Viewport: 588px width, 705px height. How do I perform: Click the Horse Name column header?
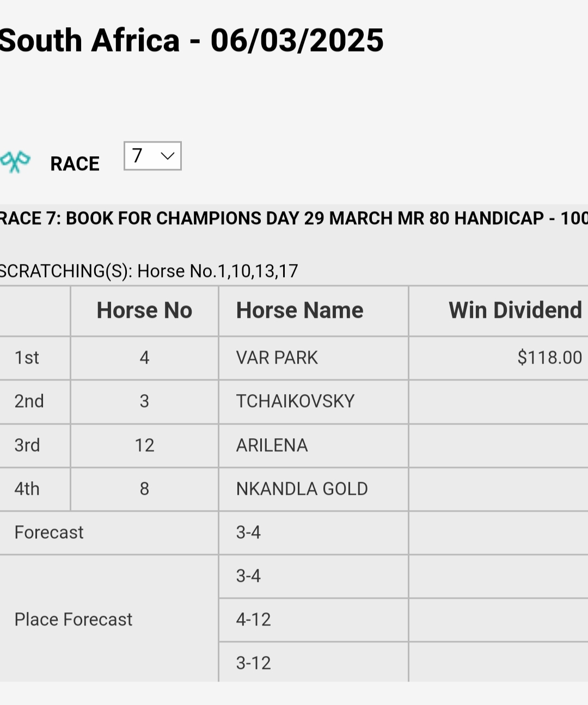[x=299, y=310]
